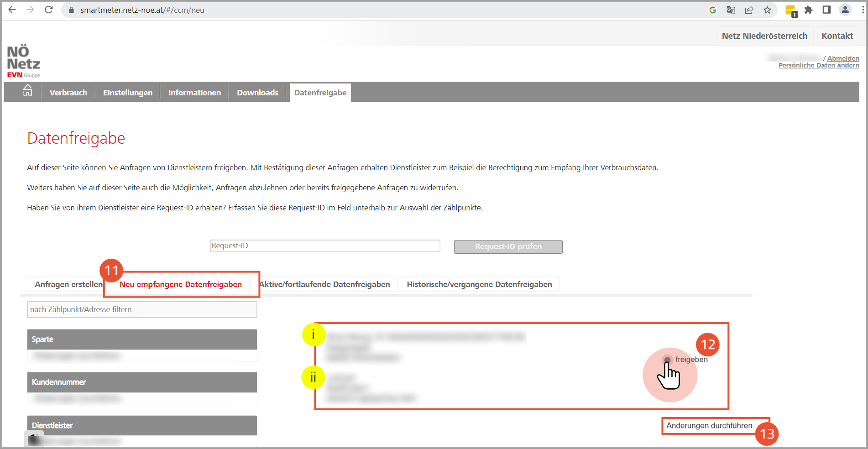Click the padlock site info icon
The width and height of the screenshot is (868, 449).
[71, 10]
